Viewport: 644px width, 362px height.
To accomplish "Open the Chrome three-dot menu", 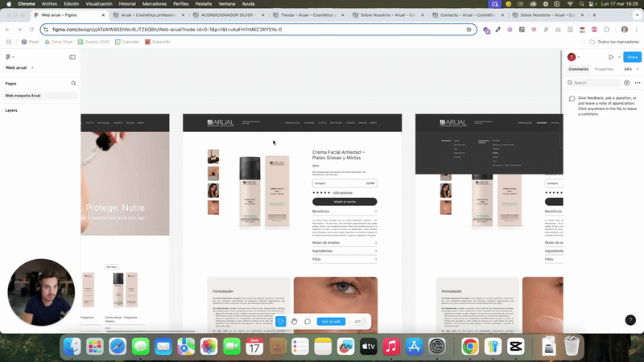I will [x=637, y=30].
